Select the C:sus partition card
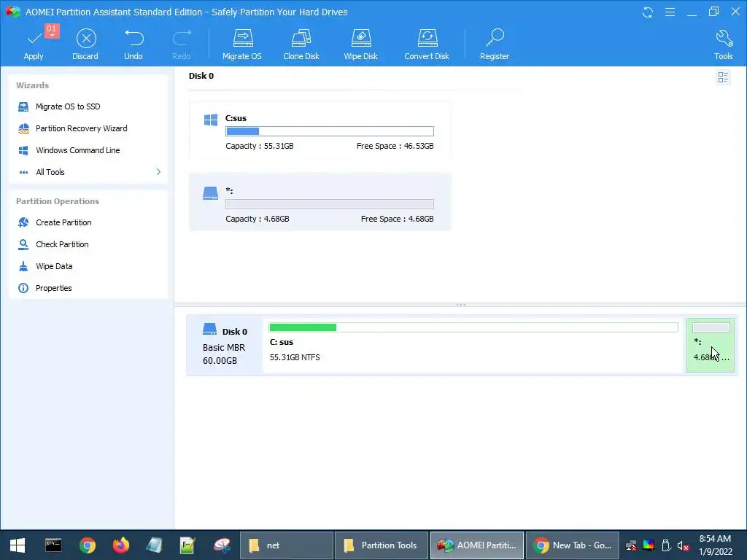Viewport: 747px width, 560px height. 320,130
